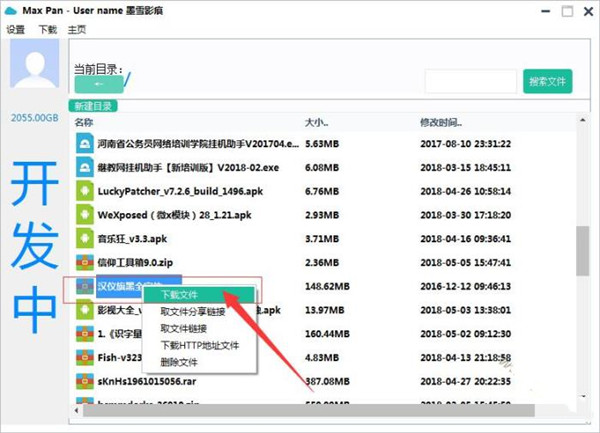Click size cell 387.08MB

click(x=327, y=381)
